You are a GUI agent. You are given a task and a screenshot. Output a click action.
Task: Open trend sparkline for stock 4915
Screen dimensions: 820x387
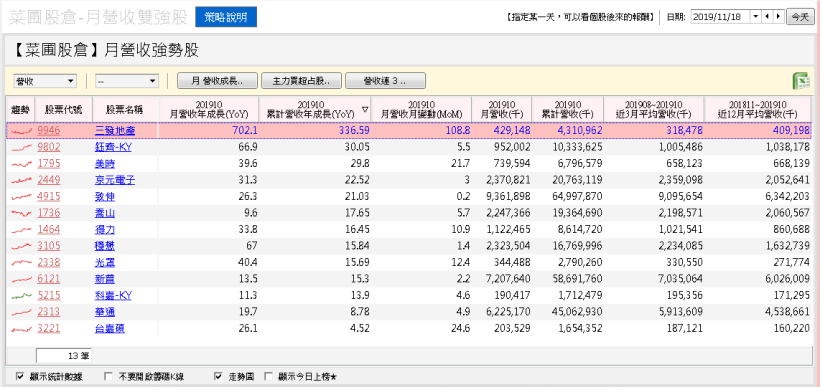(x=21, y=197)
